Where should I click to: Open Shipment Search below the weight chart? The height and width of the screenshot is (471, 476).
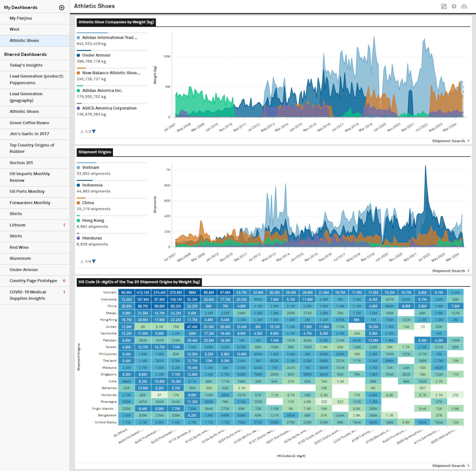click(449, 141)
